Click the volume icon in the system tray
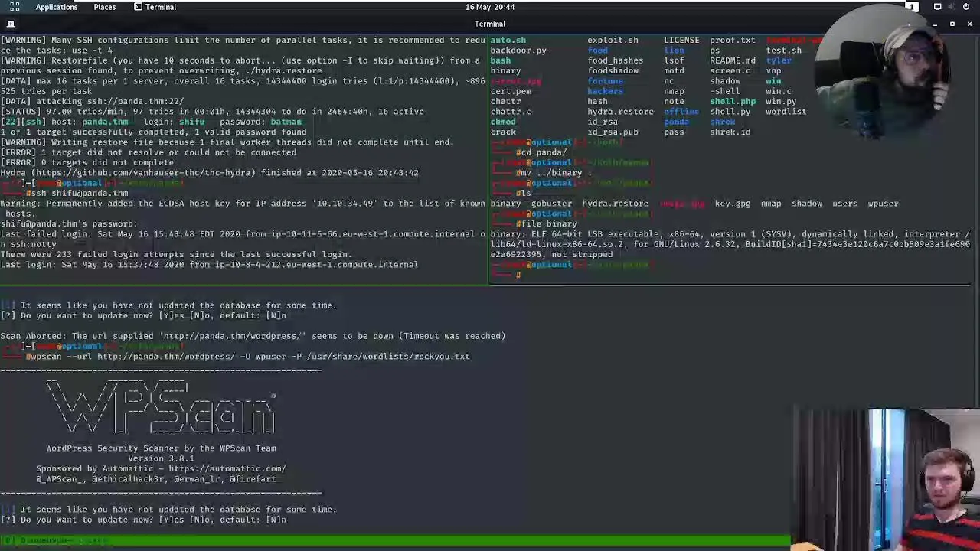The height and width of the screenshot is (551, 980). pyautogui.click(x=952, y=7)
